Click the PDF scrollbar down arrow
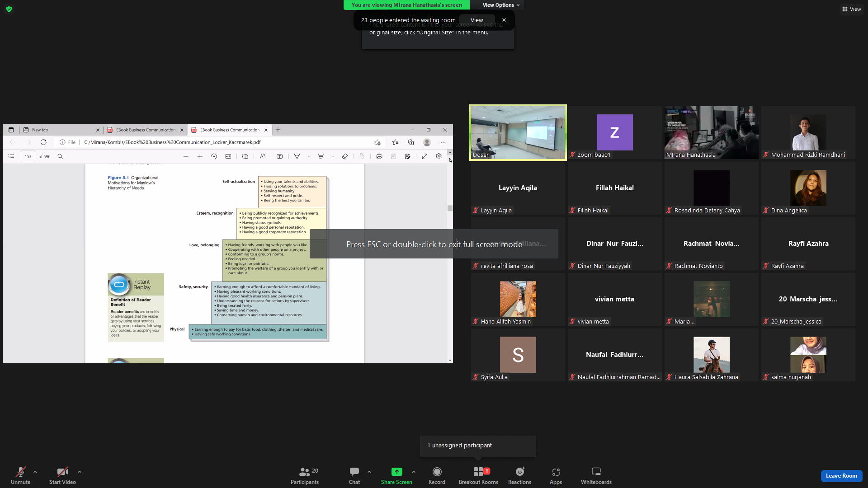Viewport: 868px width, 488px height. coord(450,361)
